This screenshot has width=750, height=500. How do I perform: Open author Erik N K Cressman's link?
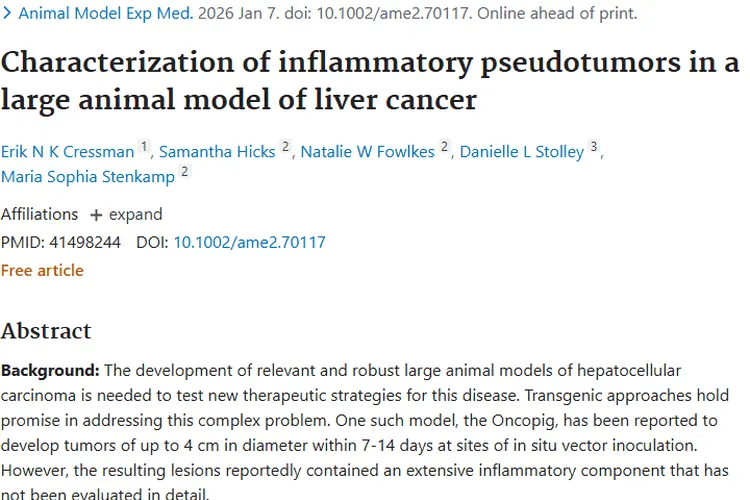(68, 152)
